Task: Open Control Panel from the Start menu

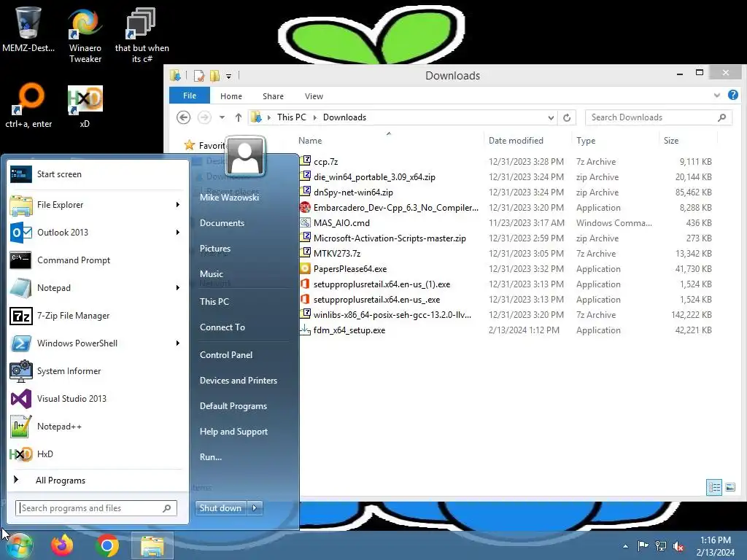Action: coord(226,355)
